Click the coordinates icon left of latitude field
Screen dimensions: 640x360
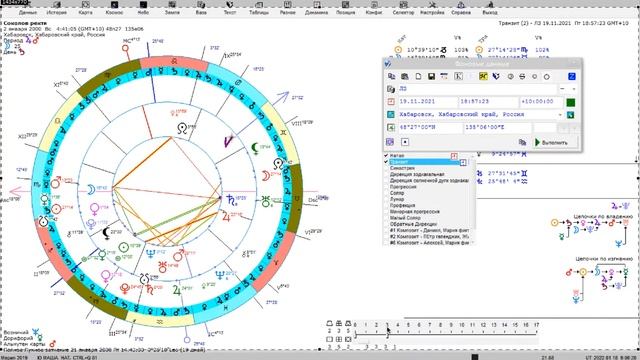tap(391, 128)
